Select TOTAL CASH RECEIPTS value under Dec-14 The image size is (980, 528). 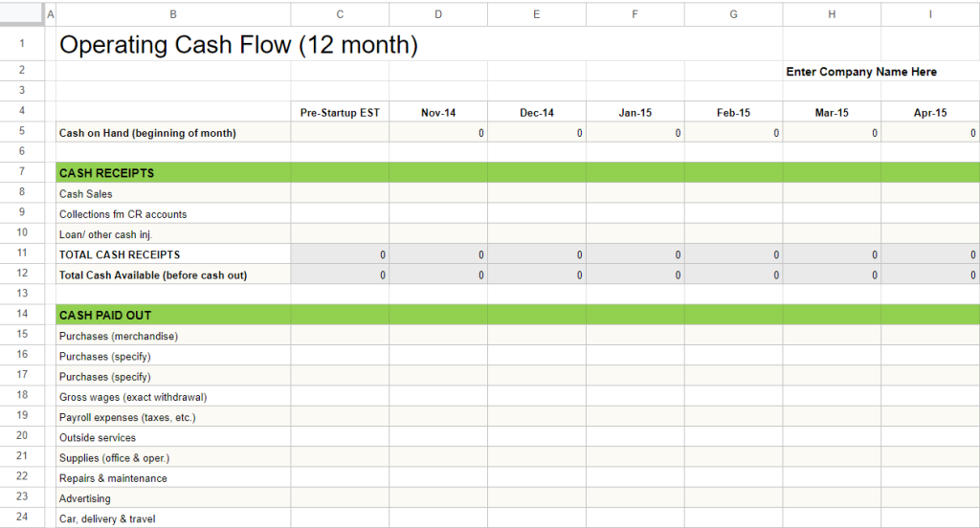pos(537,254)
